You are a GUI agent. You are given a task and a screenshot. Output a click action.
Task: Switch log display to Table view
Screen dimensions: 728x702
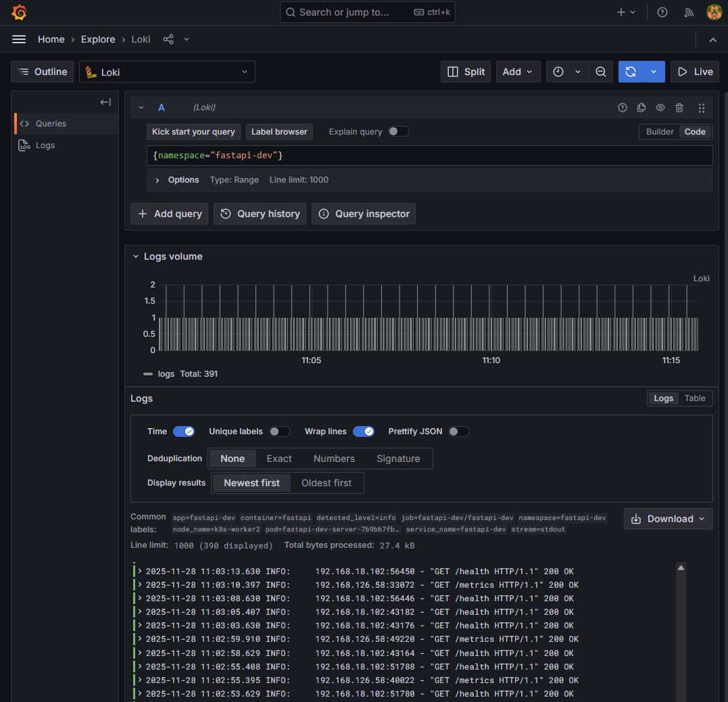coord(694,398)
